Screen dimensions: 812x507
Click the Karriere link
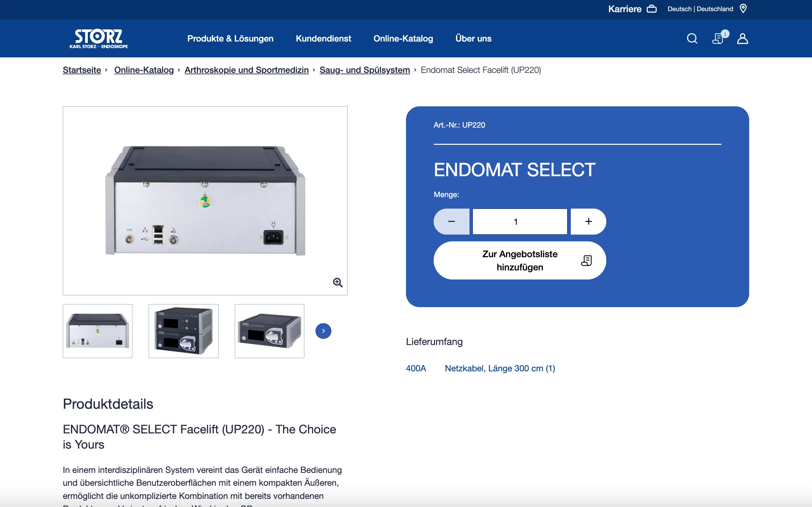point(625,9)
